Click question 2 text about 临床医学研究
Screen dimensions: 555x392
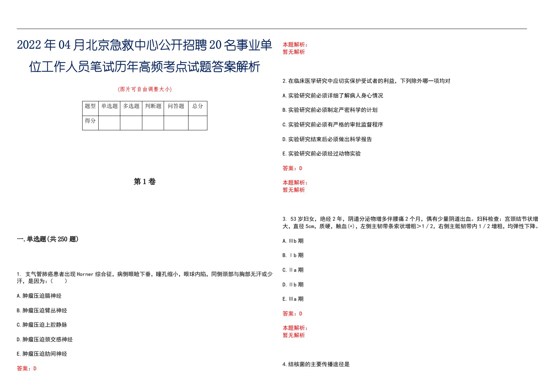367,81
